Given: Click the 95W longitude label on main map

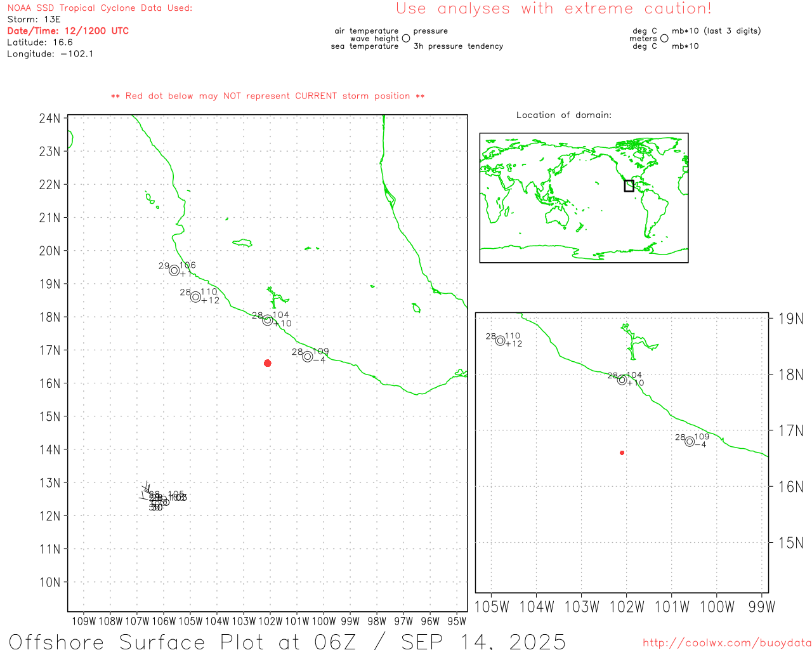Looking at the screenshot, I should pos(457,621).
